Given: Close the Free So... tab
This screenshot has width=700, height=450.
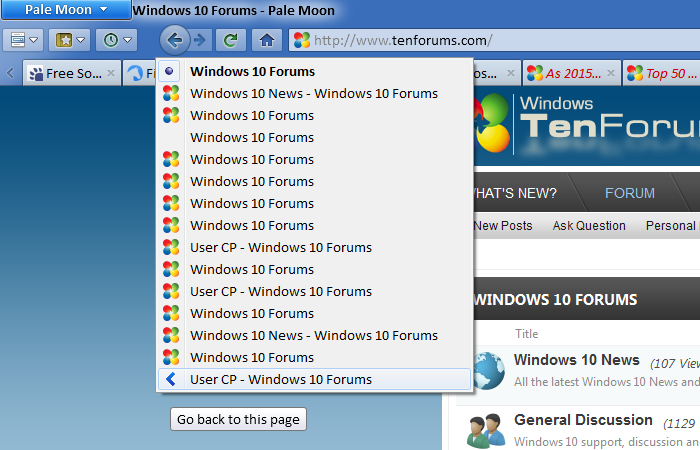Looking at the screenshot, I should (111, 73).
